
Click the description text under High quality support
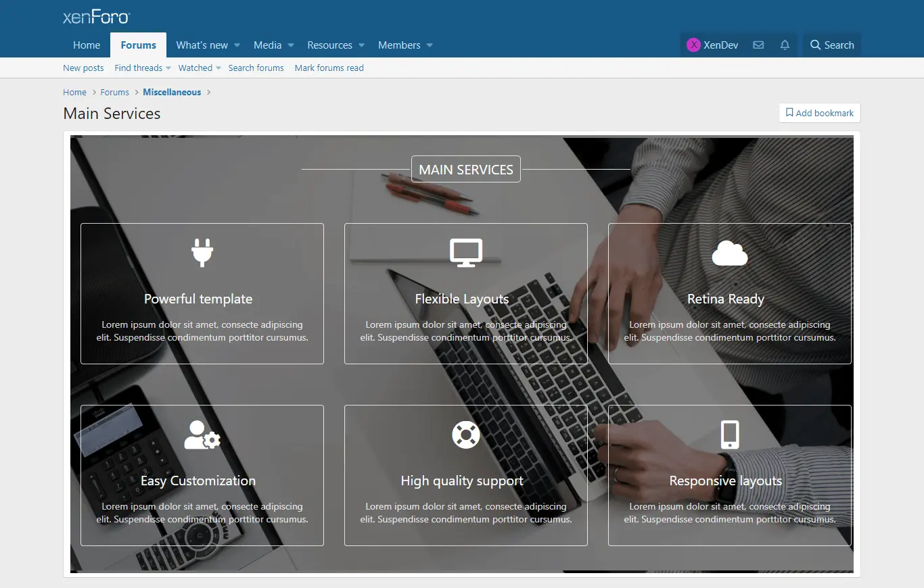point(466,513)
